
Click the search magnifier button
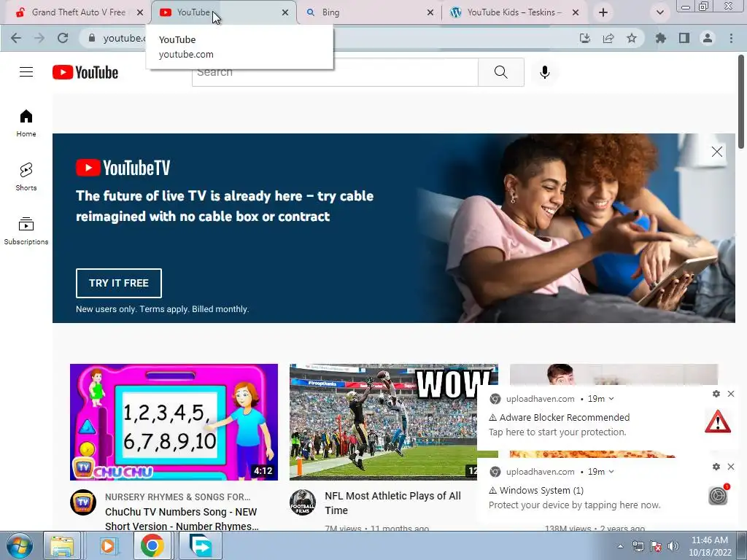tap(500, 72)
